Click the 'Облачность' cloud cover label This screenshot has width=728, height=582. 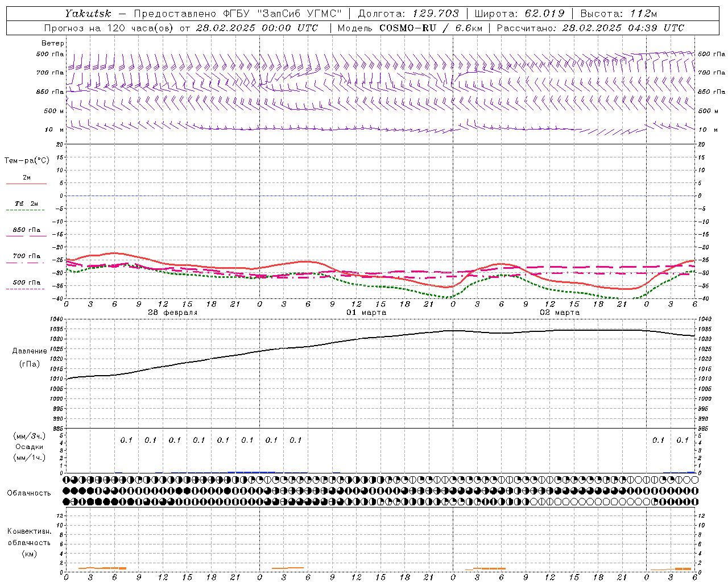point(29,493)
